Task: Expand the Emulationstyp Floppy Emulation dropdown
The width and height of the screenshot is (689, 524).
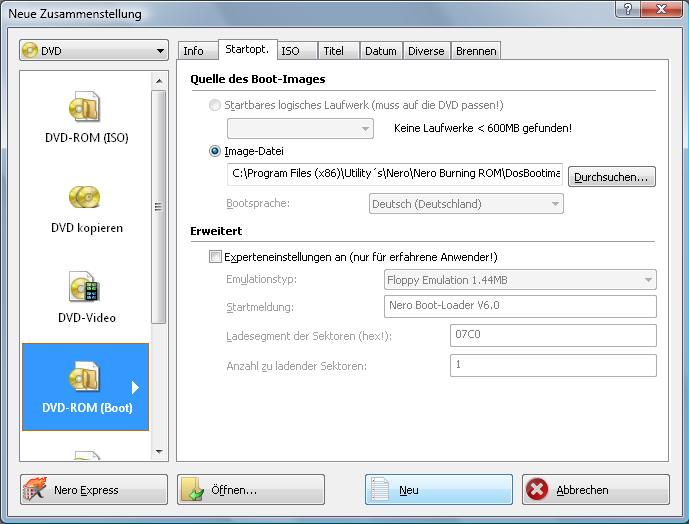Action: click(x=520, y=280)
